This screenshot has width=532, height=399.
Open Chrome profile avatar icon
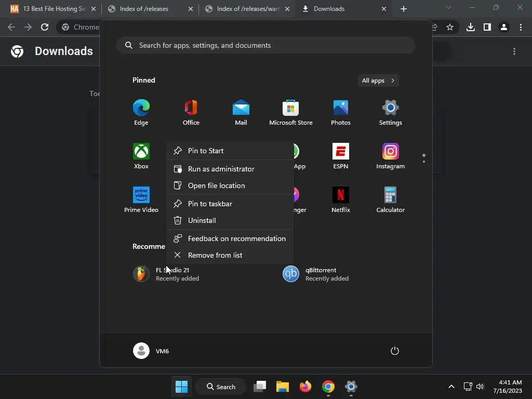point(504,27)
